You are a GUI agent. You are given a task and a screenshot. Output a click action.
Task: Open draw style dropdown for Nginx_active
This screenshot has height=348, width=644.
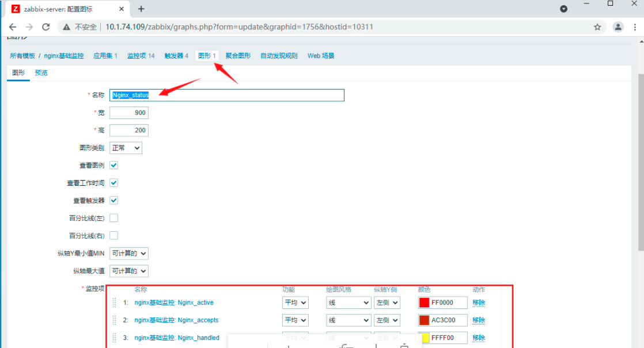[x=348, y=303]
